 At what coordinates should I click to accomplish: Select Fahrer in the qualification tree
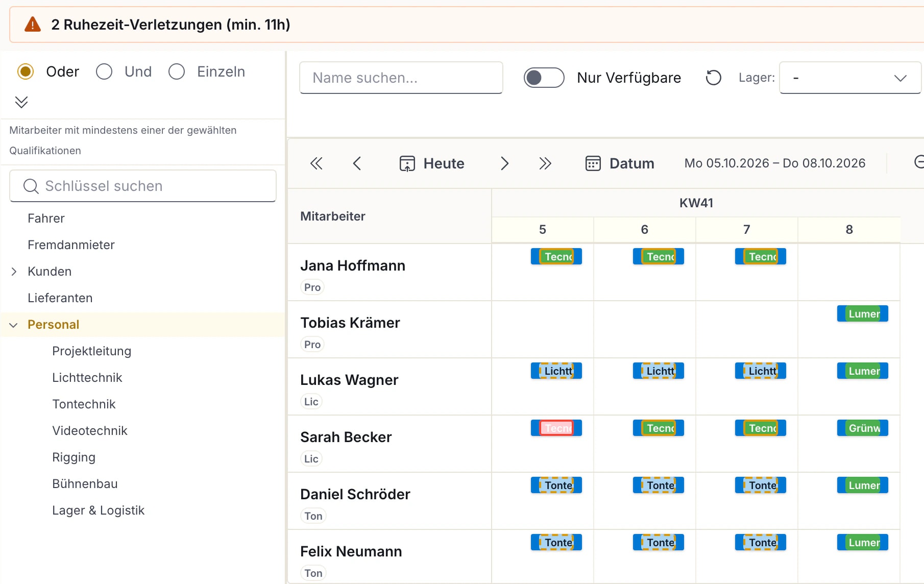[x=46, y=218]
